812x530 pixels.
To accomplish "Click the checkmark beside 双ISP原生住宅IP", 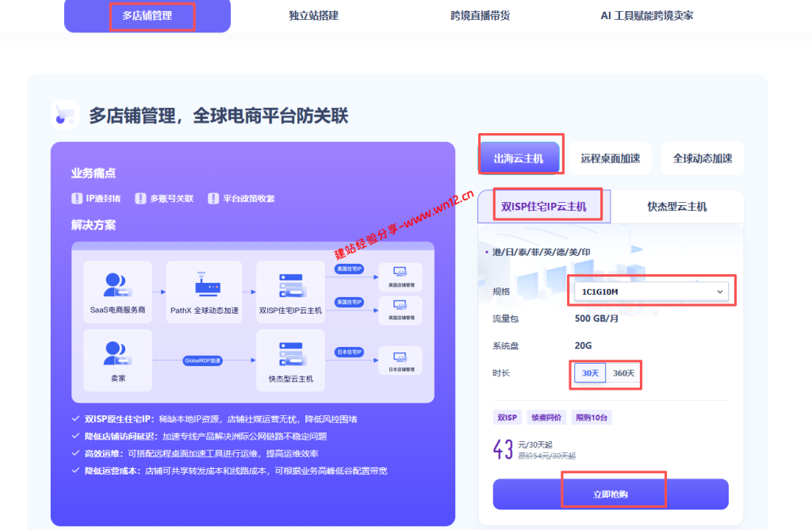I will tap(75, 418).
